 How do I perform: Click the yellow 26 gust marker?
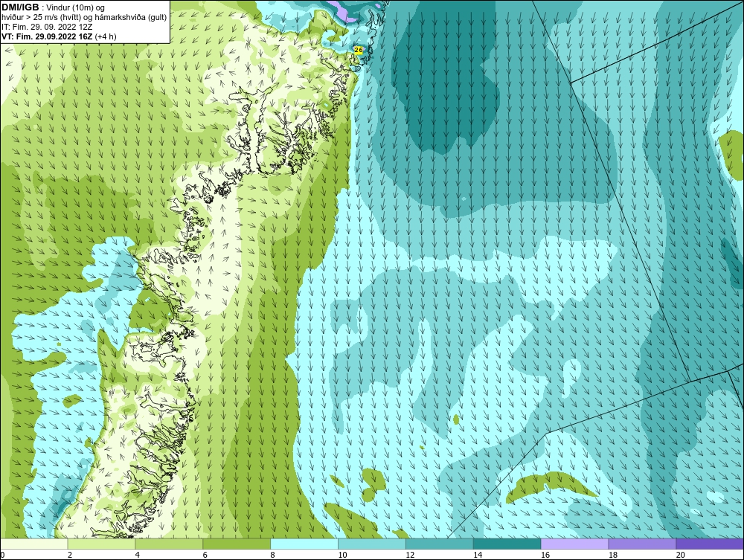click(x=359, y=50)
